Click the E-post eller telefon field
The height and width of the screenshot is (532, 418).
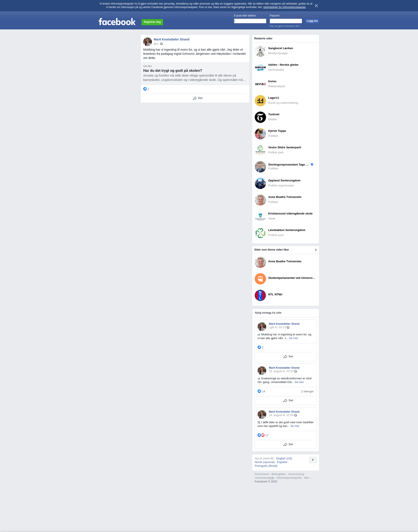(x=250, y=21)
